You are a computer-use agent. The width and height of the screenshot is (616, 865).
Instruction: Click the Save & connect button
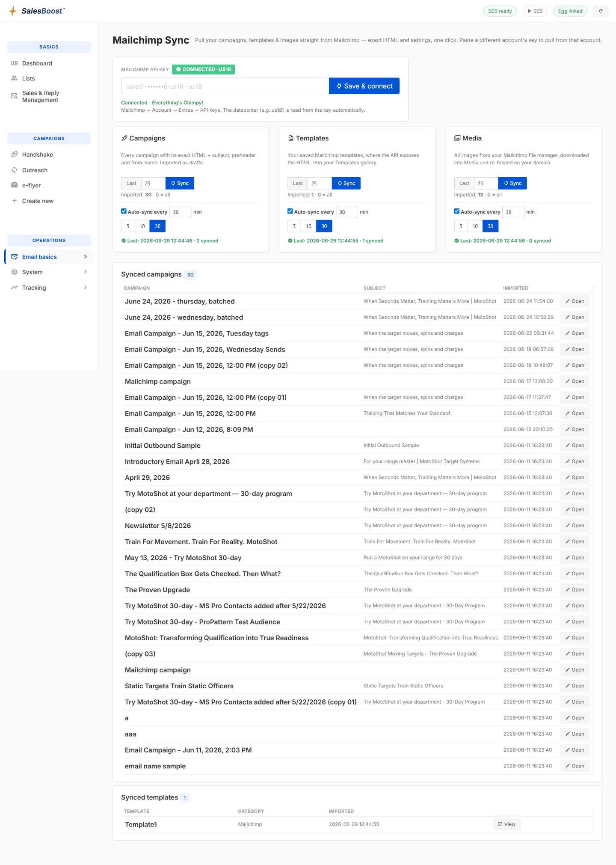[364, 86]
